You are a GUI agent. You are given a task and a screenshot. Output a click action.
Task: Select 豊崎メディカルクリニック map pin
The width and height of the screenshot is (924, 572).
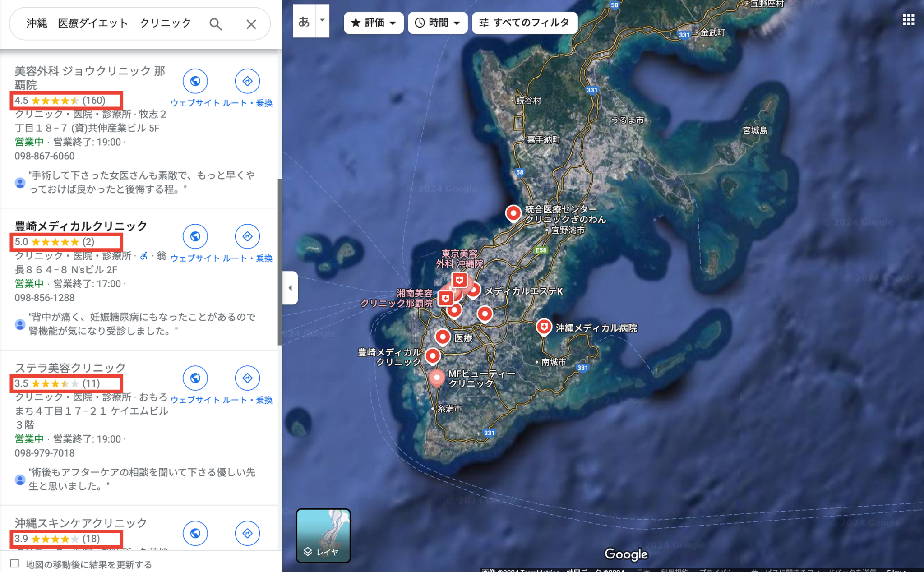pos(433,356)
